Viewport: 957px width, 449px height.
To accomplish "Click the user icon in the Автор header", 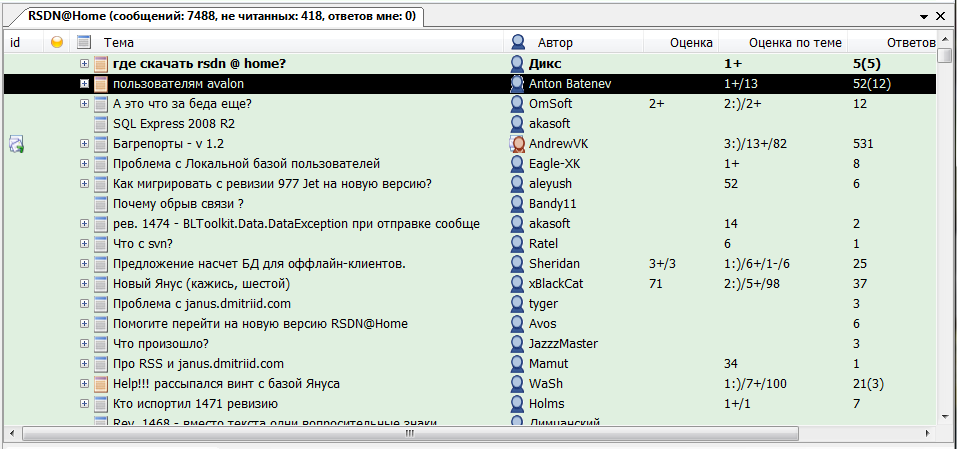I will 518,42.
